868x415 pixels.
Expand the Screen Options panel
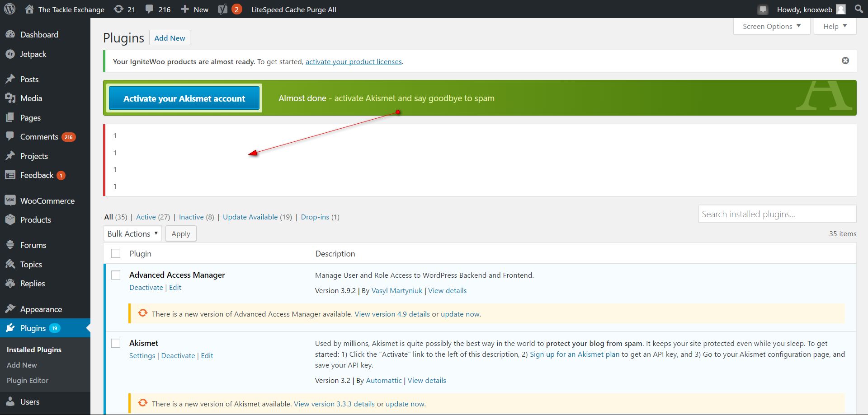[771, 26]
